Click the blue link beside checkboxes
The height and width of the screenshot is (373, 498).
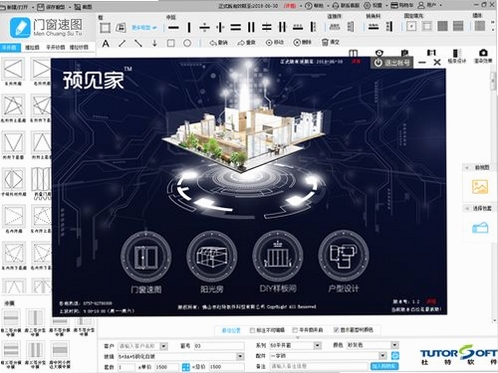click(x=231, y=330)
